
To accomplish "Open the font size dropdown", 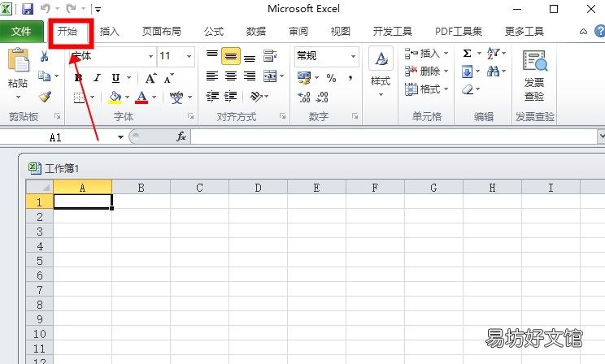I will click(189, 57).
